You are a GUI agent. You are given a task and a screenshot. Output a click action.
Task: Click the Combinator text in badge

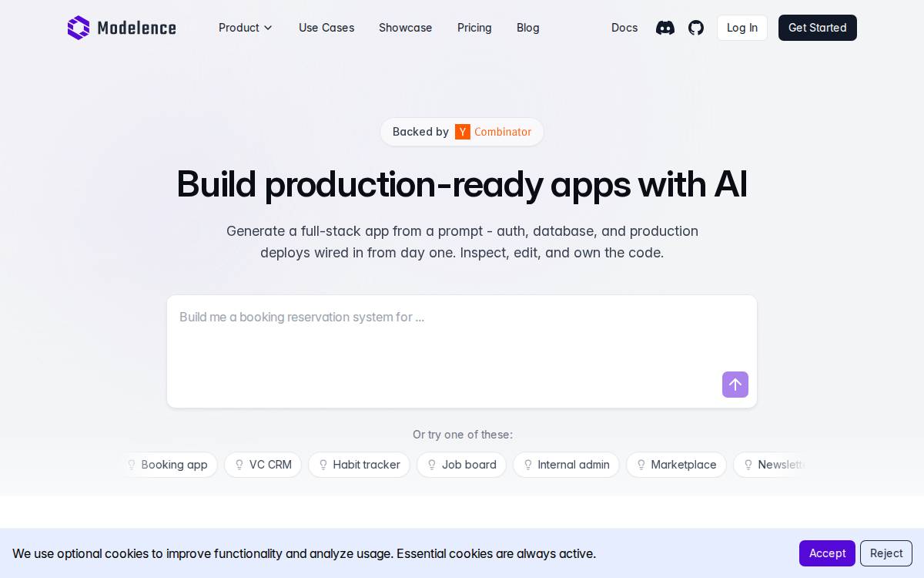(x=503, y=132)
